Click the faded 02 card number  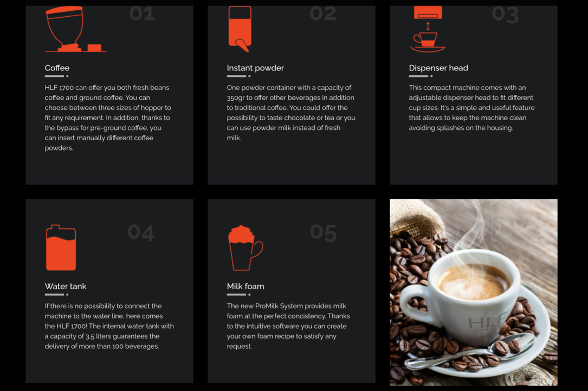(x=323, y=14)
